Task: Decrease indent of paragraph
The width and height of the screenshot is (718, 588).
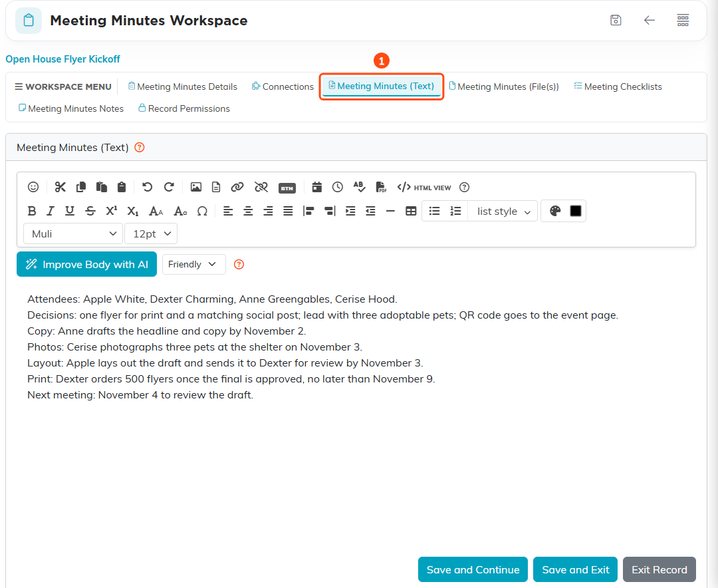Action: [370, 211]
